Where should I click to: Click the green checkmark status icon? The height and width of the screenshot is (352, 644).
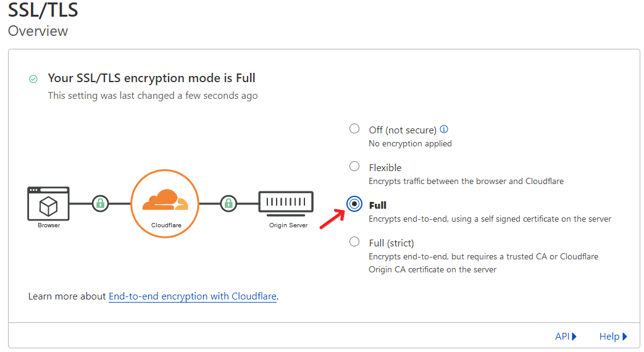click(x=33, y=79)
